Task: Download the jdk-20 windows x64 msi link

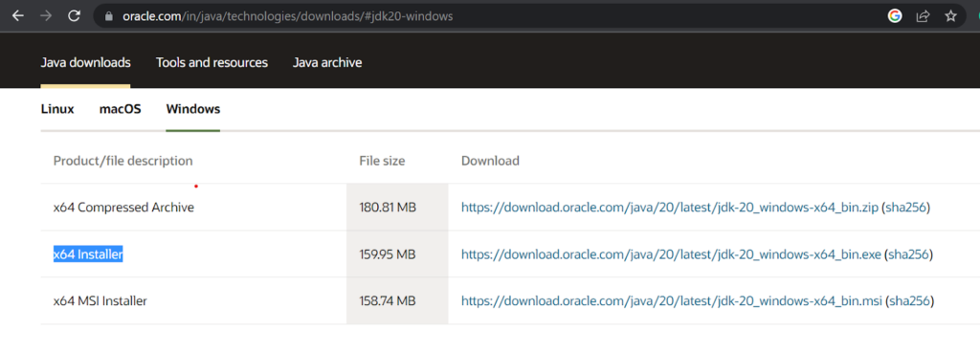Action: click(672, 301)
